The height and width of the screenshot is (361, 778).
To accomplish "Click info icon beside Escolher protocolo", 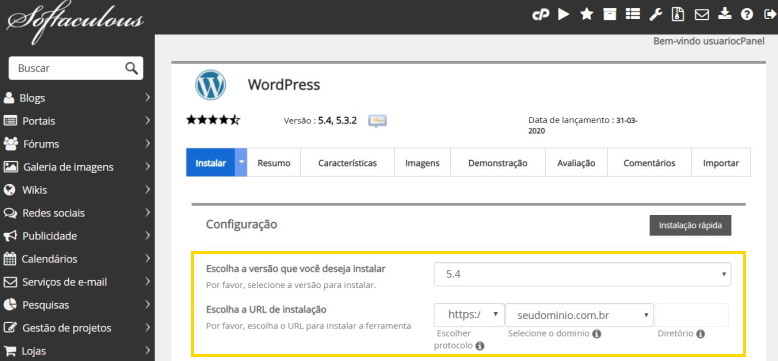I will tap(480, 346).
